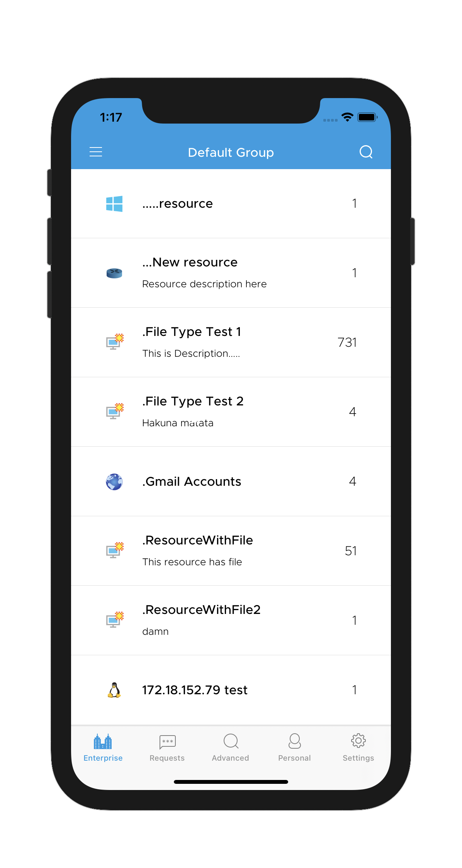Open the .ResourceWithFile resource entry
The image size is (462, 868).
[x=231, y=551]
